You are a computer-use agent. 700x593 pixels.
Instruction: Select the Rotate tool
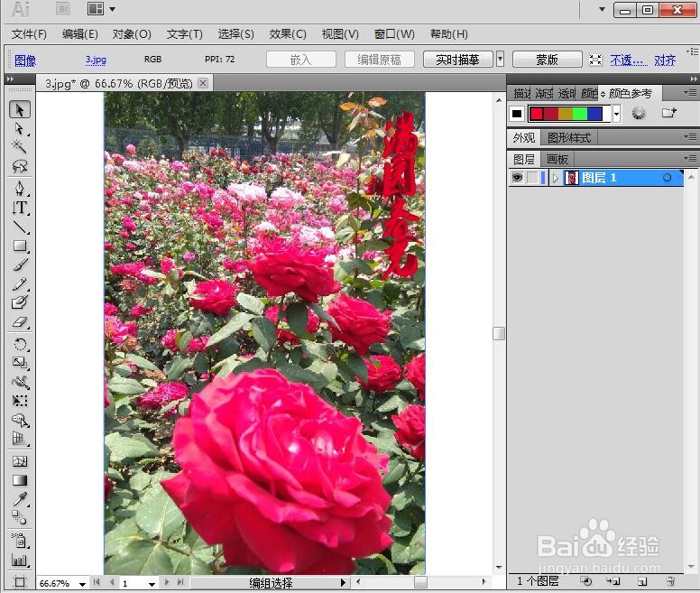20,344
